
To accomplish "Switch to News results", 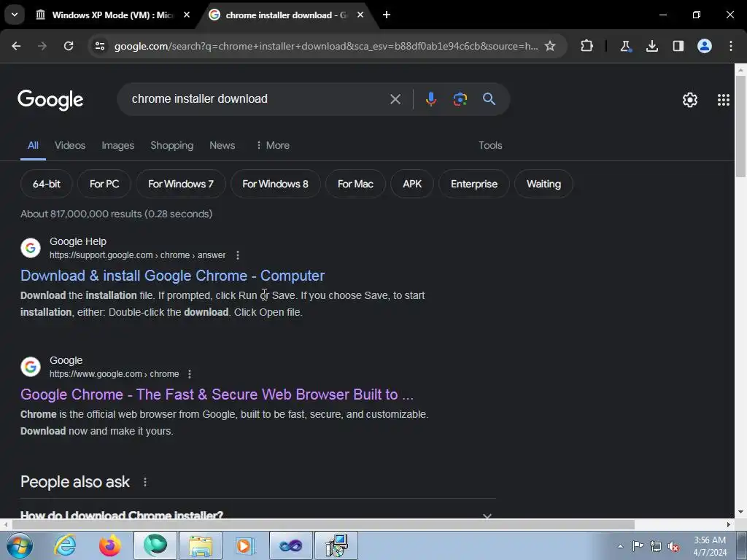I will [x=222, y=145].
